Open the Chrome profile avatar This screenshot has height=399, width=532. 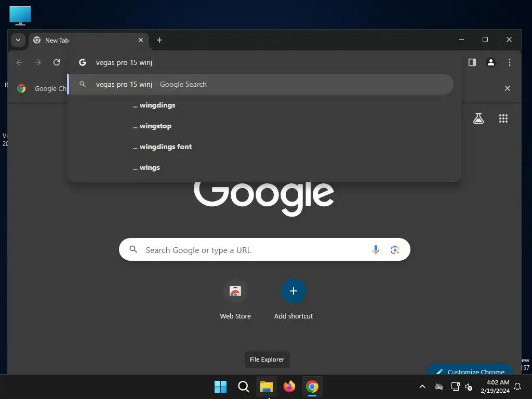pos(490,62)
